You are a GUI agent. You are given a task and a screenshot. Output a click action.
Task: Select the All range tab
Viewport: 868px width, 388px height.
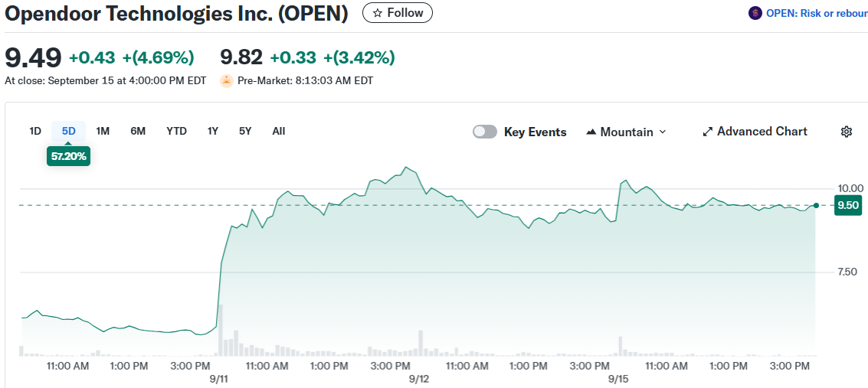click(278, 132)
